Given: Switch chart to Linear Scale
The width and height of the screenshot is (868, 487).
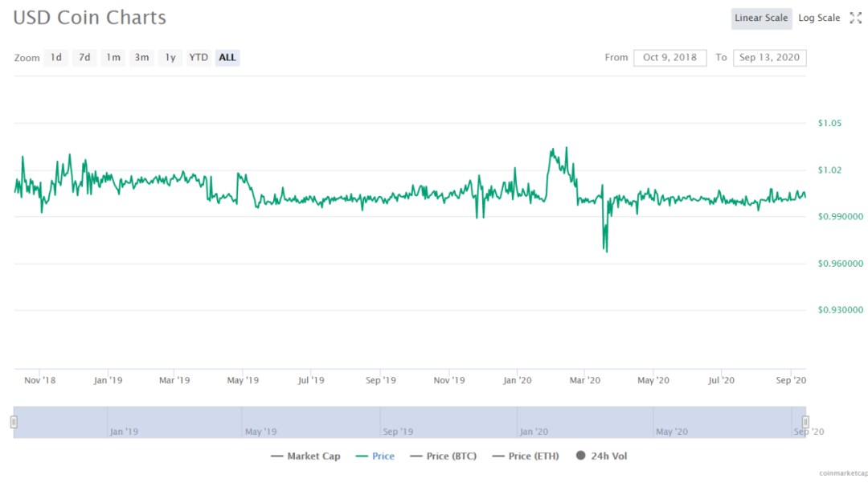Looking at the screenshot, I should coord(761,18).
